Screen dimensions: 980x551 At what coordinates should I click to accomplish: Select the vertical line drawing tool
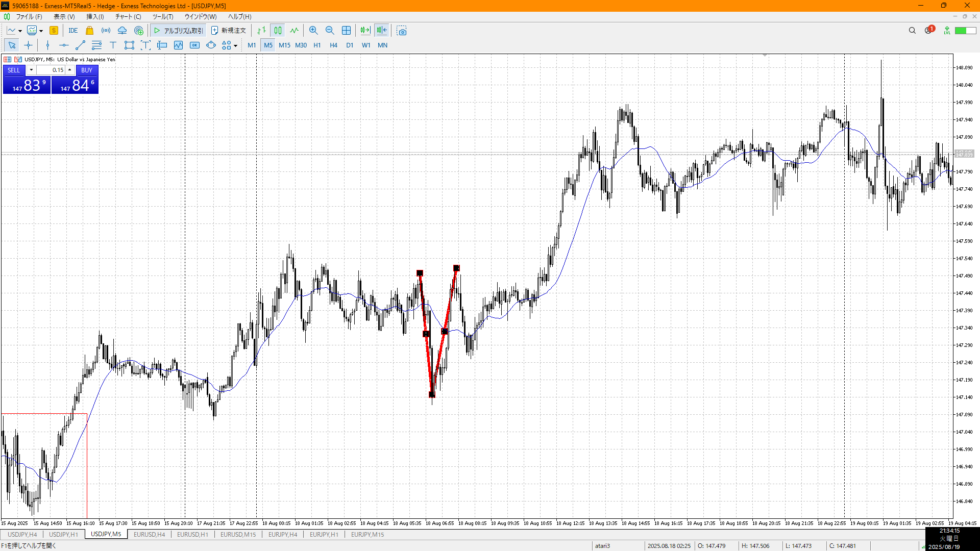point(47,45)
